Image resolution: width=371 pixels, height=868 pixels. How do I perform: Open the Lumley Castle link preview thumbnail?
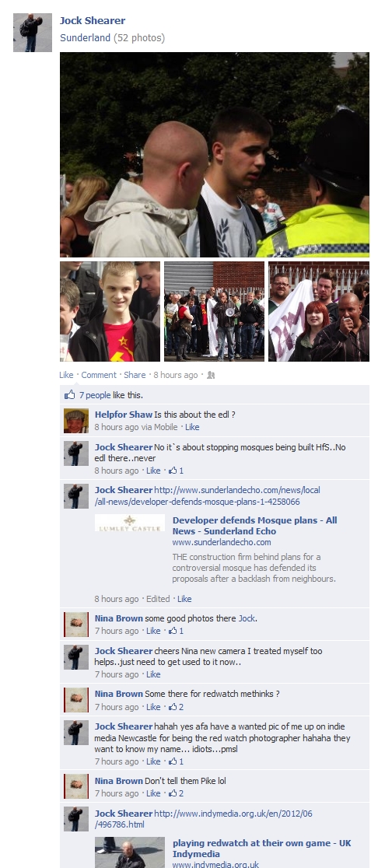tap(130, 523)
